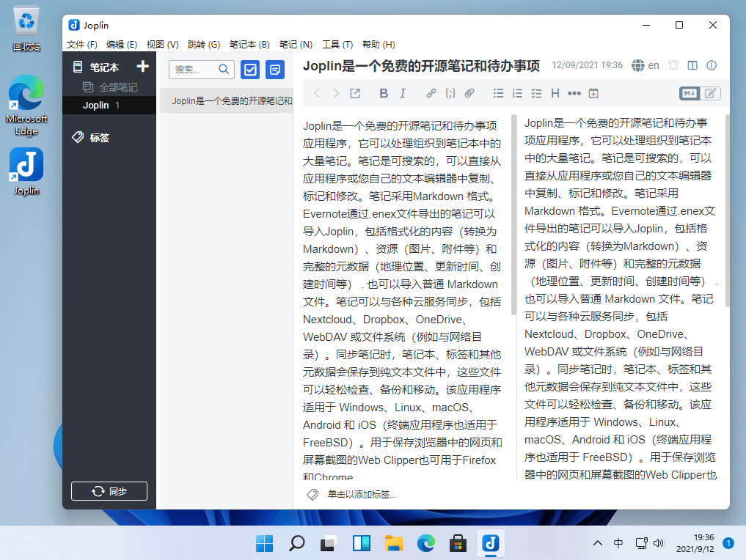
Task: Create a new to-do with checkbox icon
Action: tap(250, 70)
